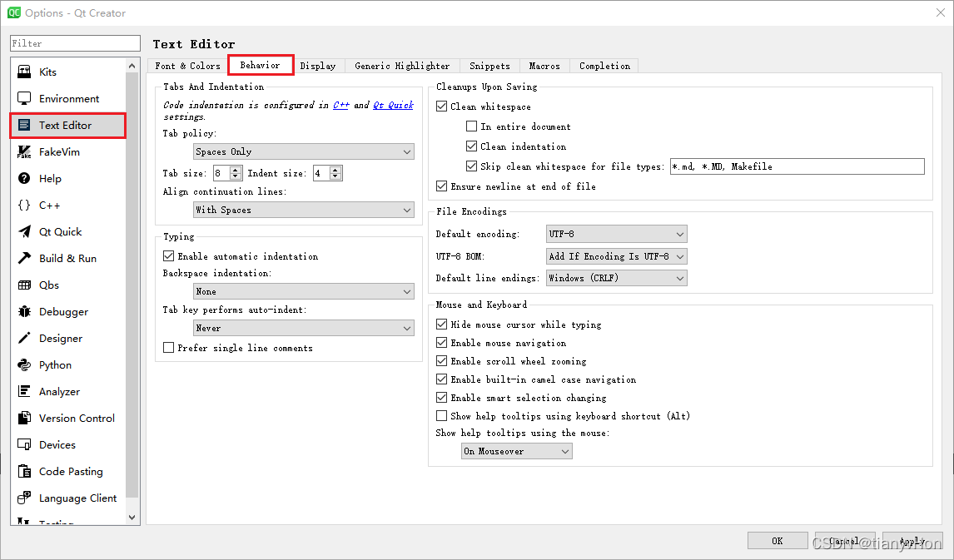Click the Qt Creator title bar logo

[x=14, y=12]
